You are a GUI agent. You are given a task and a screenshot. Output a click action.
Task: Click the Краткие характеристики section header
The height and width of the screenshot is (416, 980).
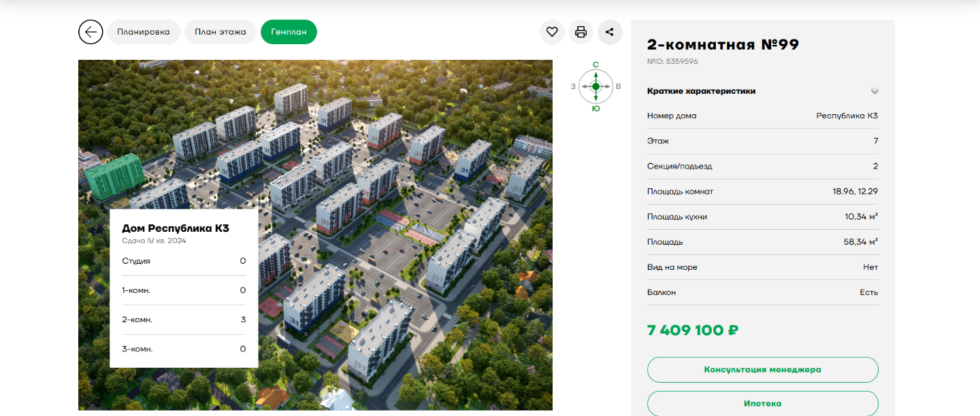701,91
